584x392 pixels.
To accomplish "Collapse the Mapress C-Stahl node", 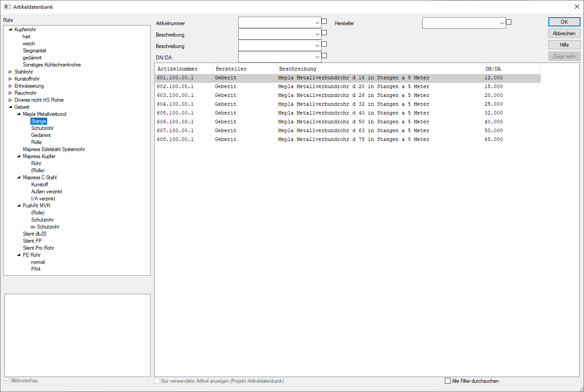I will pyautogui.click(x=19, y=178).
